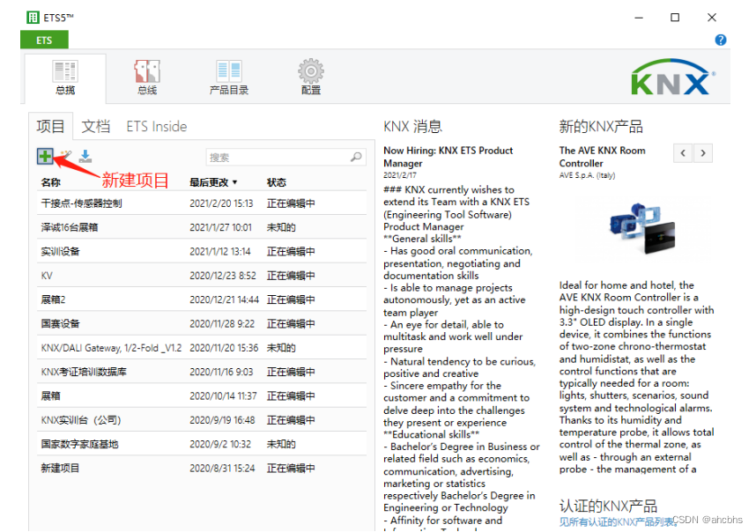Click the green plus new project icon

[x=45, y=156]
